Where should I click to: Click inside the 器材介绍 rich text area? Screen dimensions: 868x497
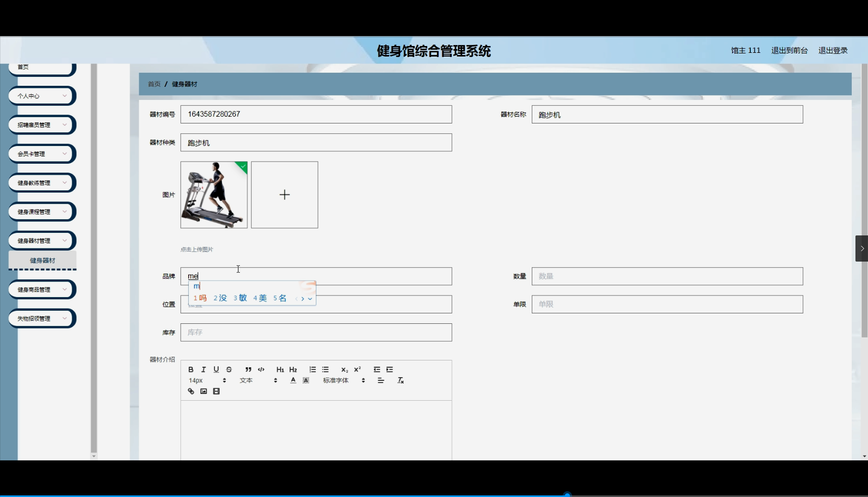(316, 431)
